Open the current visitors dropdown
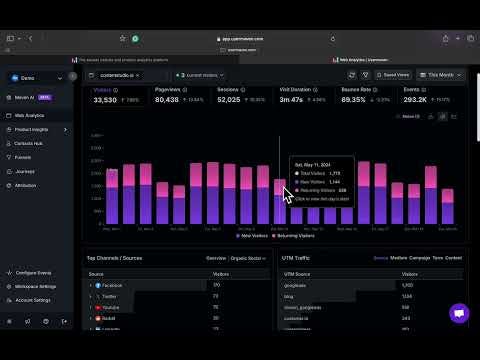 pos(200,75)
